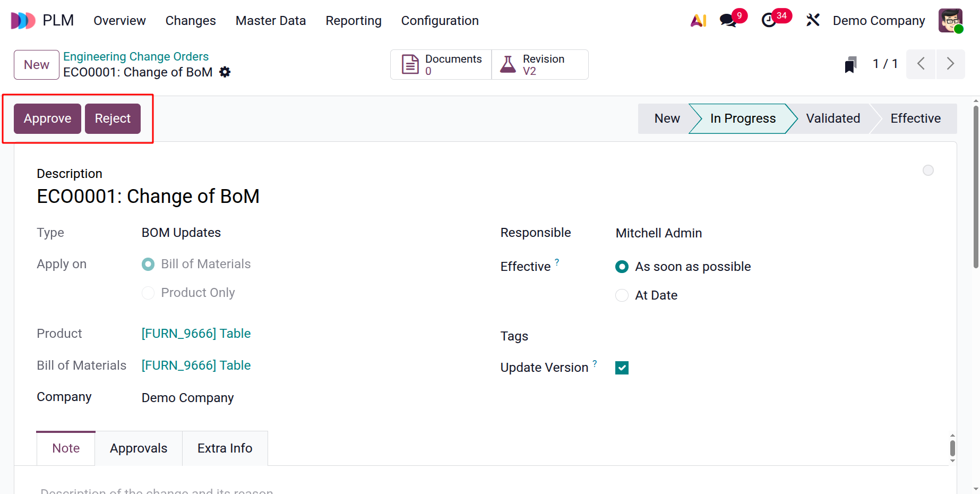
Task: Click the next record arrow
Action: [x=951, y=64]
